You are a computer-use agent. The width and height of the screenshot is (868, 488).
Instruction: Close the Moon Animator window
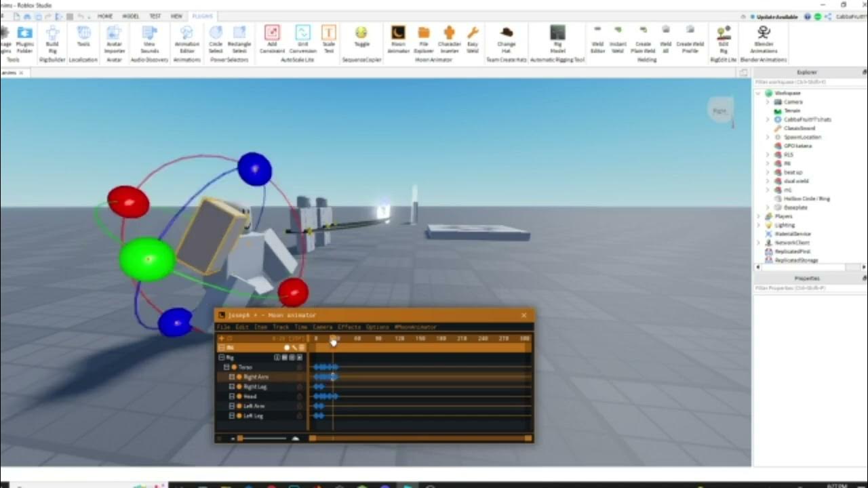pyautogui.click(x=524, y=315)
